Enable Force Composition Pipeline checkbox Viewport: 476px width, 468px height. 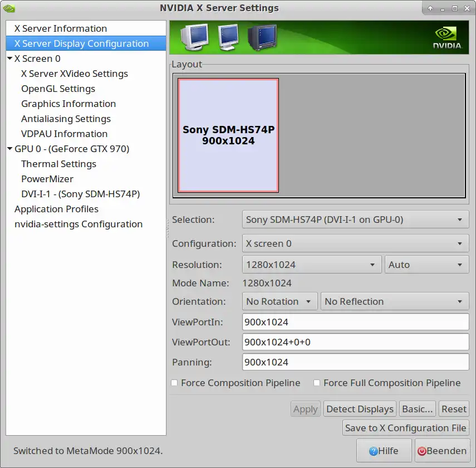pyautogui.click(x=174, y=383)
